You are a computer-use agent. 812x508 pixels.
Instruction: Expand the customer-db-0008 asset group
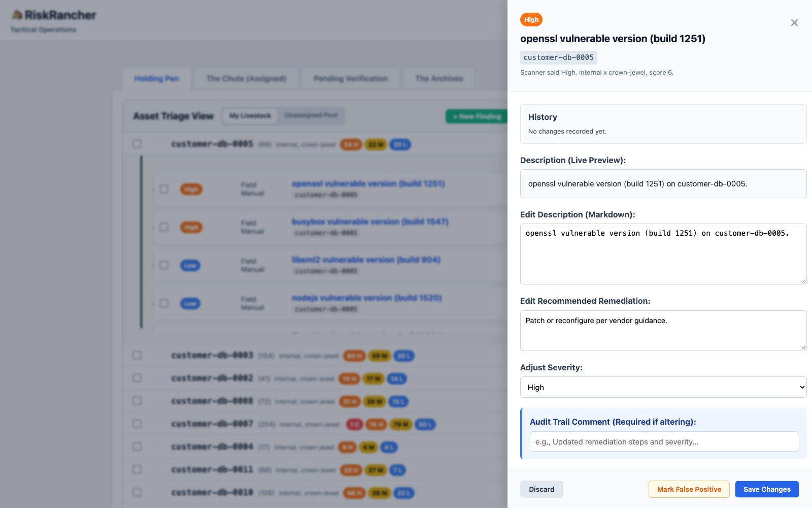[x=212, y=401]
